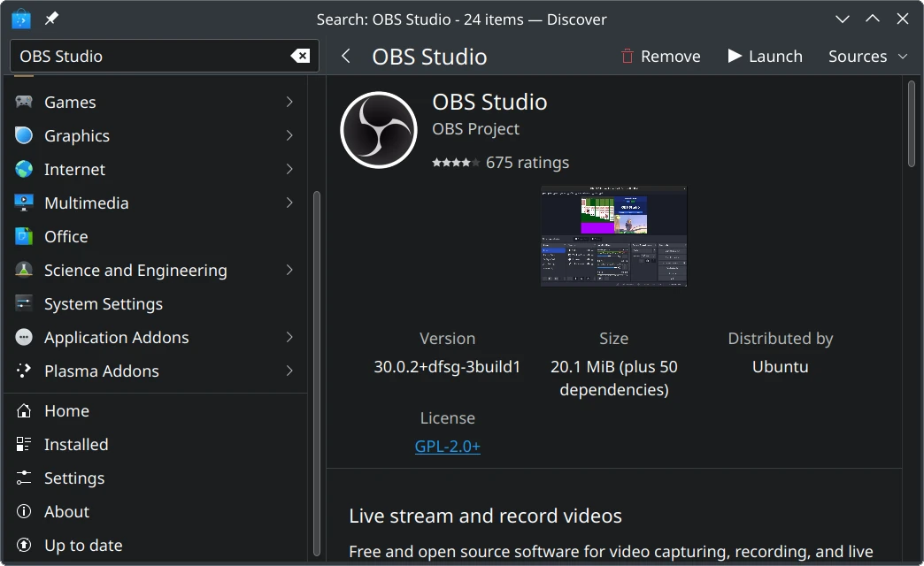Screen dimensions: 924x566
Task: Click the OBS Studio logo icon
Action: point(379,129)
